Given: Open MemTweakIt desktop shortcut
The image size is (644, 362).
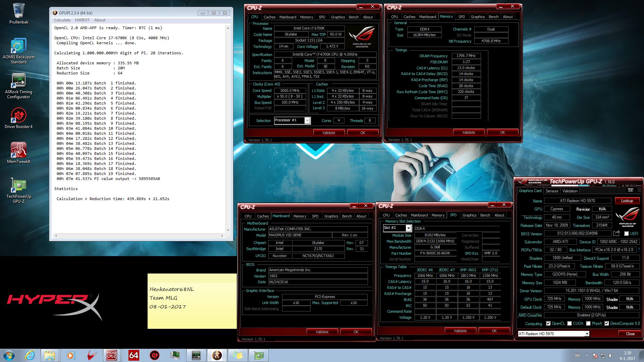Looking at the screenshot, I should pyautogui.click(x=18, y=153).
